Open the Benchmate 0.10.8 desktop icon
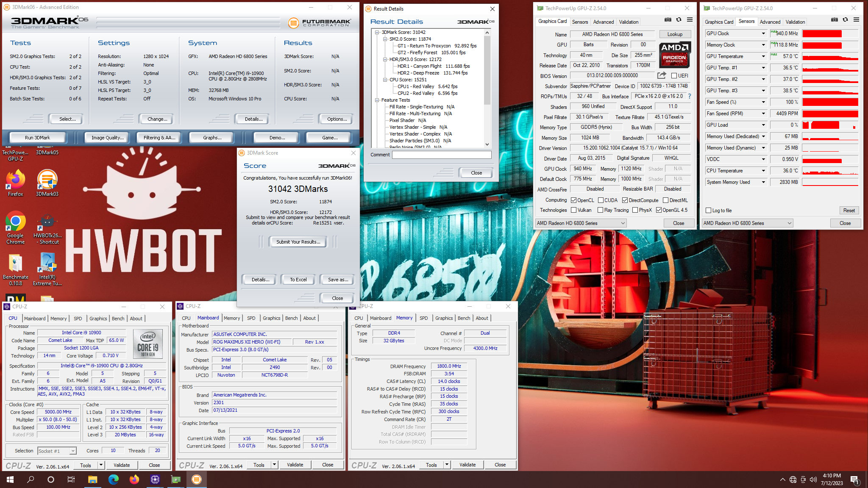 coord(16,269)
